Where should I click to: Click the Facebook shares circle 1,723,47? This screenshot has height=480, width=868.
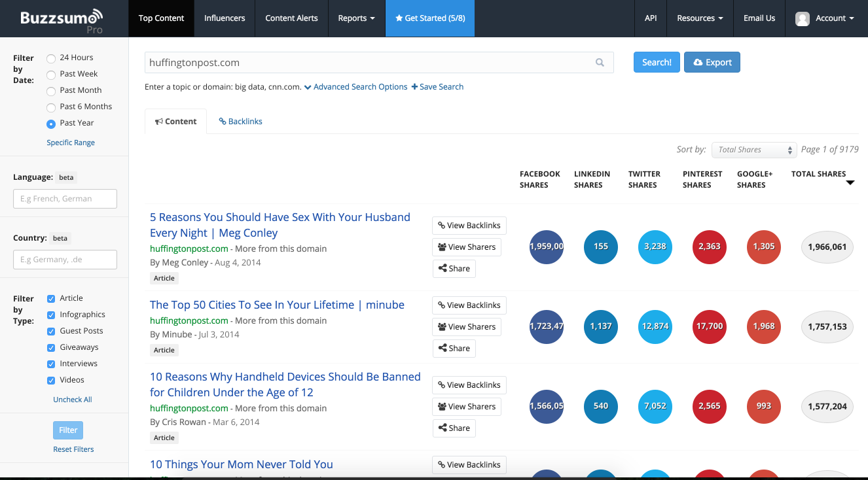(x=547, y=326)
